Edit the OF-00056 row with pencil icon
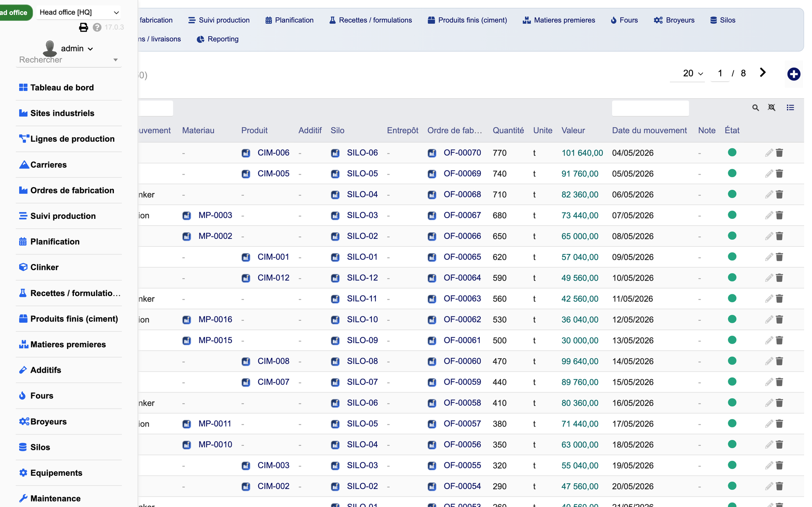812x507 pixels. pyautogui.click(x=769, y=445)
